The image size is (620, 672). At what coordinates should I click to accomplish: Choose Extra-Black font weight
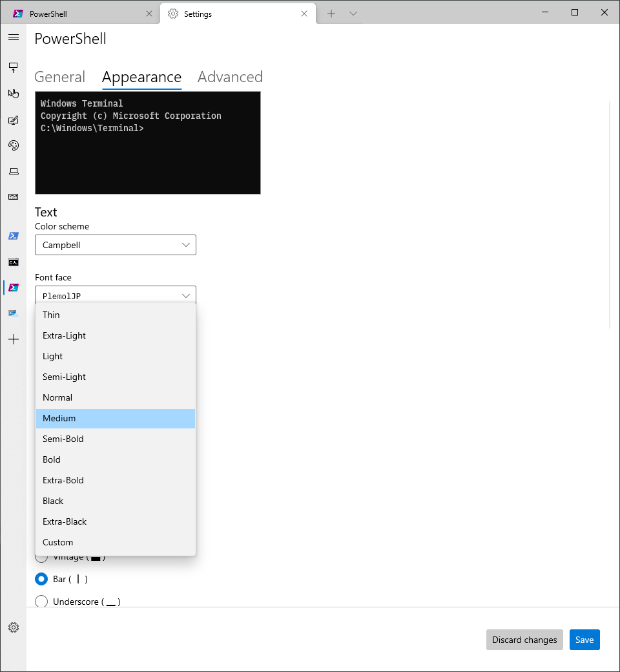115,521
